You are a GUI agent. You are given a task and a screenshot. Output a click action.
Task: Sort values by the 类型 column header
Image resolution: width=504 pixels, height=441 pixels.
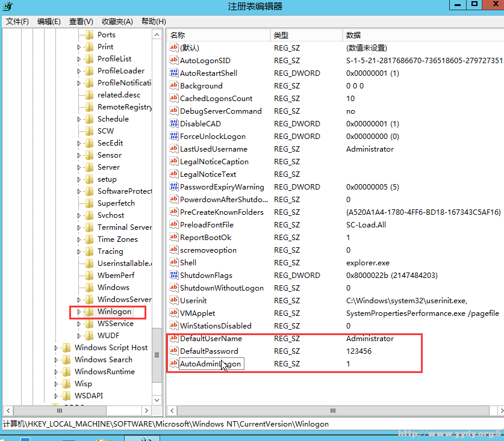(306, 35)
